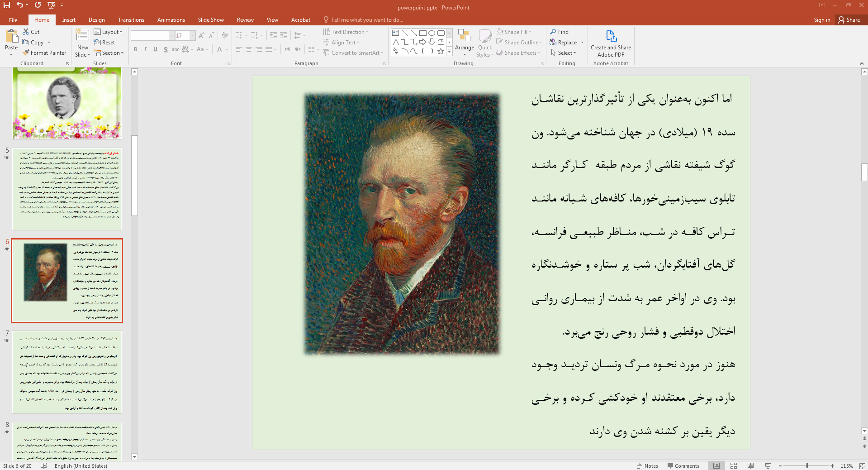The width and height of the screenshot is (868, 470).
Task: Expand the Section dropdown
Action: (109, 53)
